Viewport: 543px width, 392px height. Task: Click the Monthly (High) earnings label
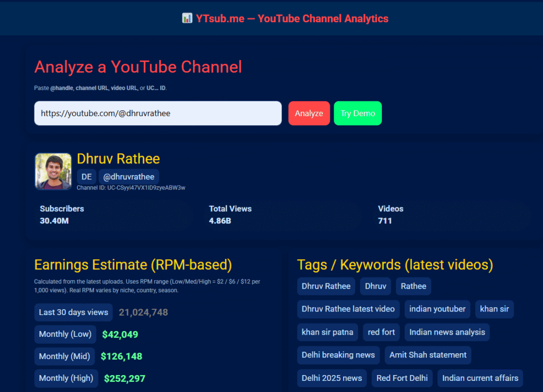click(66, 378)
